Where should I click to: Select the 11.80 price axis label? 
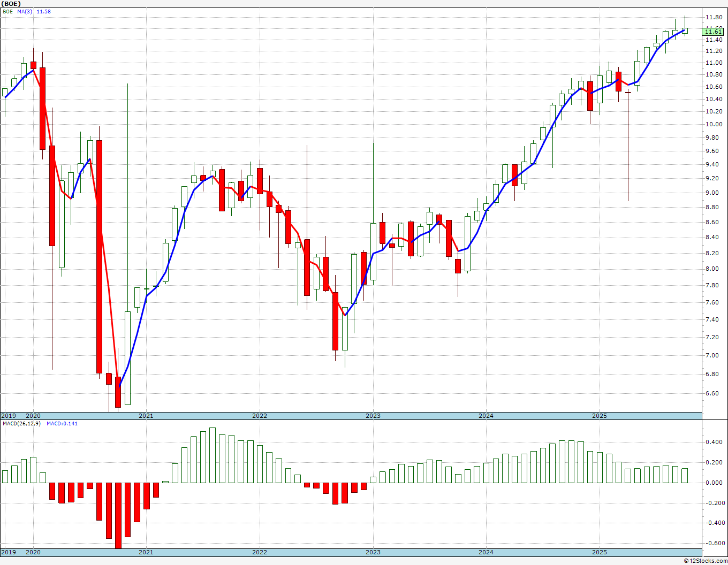pos(714,18)
